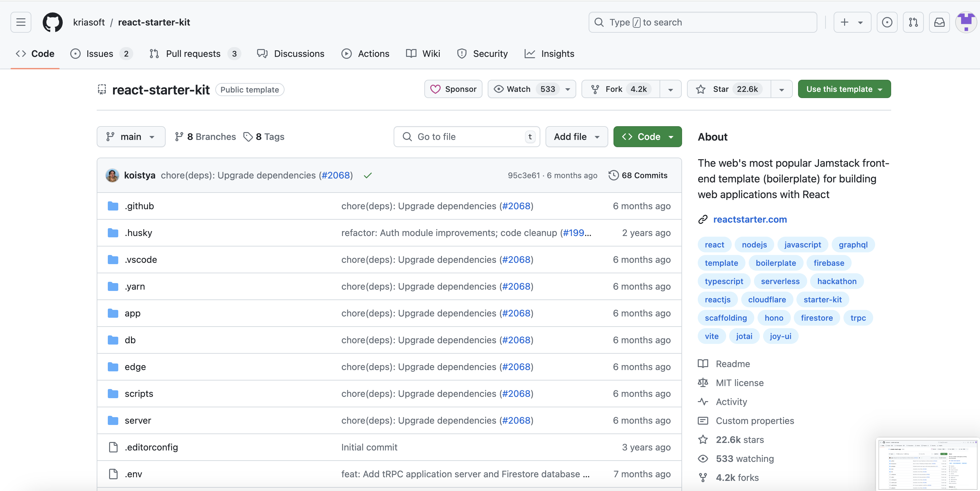Focus the Type / to search field
980x491 pixels.
(703, 22)
